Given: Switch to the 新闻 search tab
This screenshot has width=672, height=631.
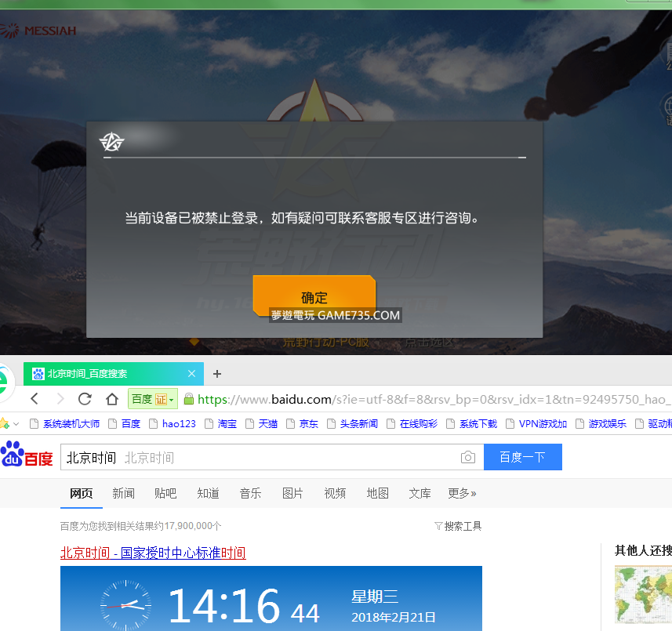Looking at the screenshot, I should 123,493.
